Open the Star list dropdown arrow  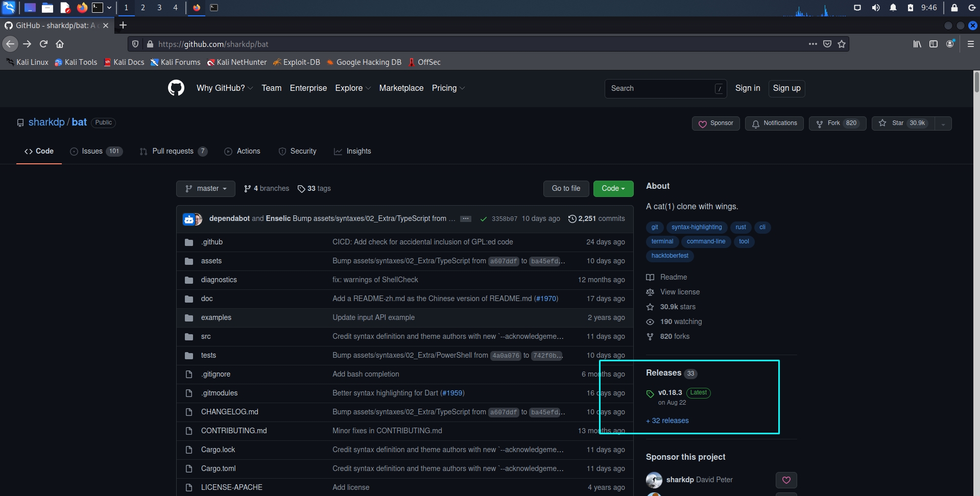pyautogui.click(x=943, y=123)
